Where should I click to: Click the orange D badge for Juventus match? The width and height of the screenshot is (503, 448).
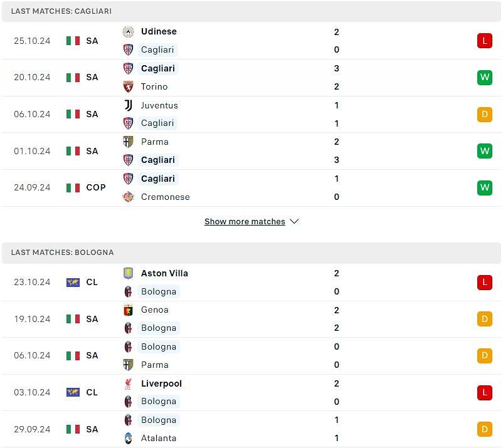pyautogui.click(x=484, y=115)
